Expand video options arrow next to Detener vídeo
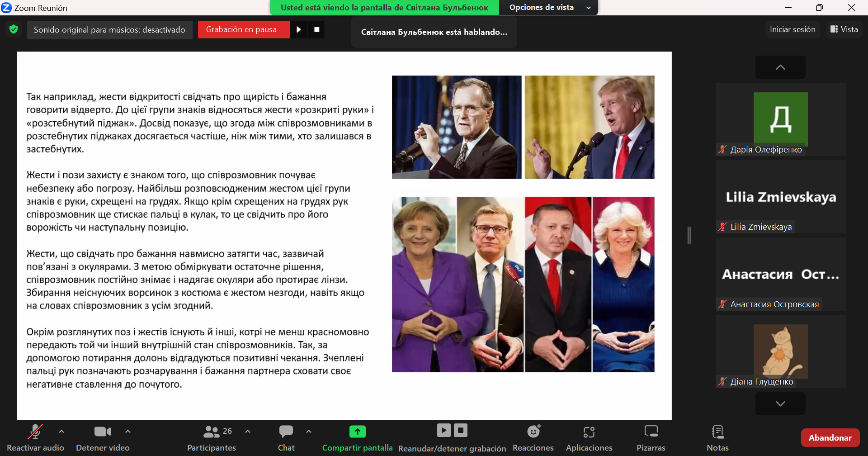Screen dimensions: 868x456 click(128, 432)
